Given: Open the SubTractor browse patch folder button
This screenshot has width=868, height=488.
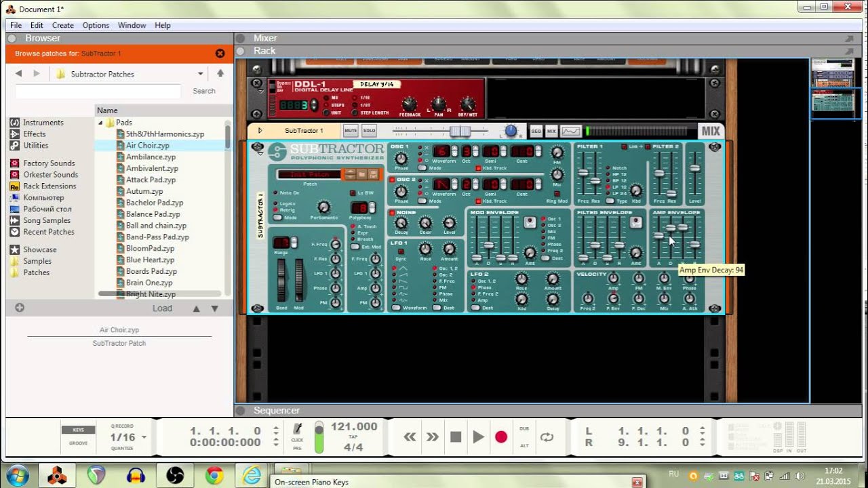Looking at the screenshot, I should click(x=362, y=174).
